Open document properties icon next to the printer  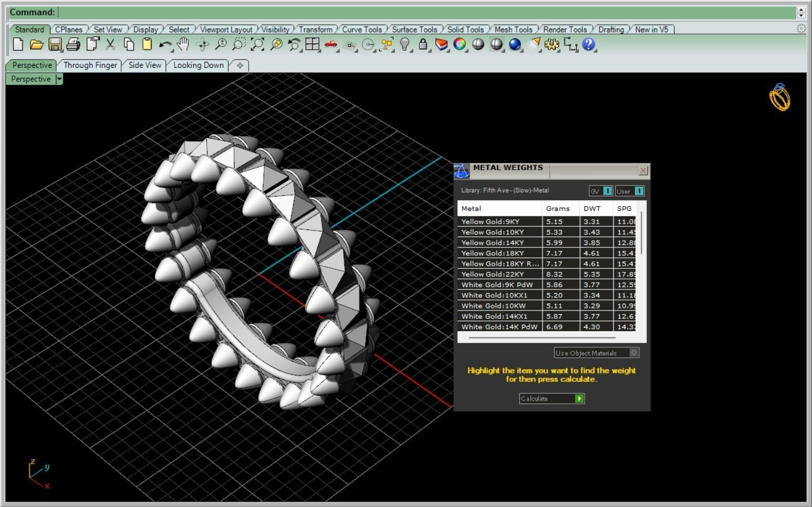point(92,45)
